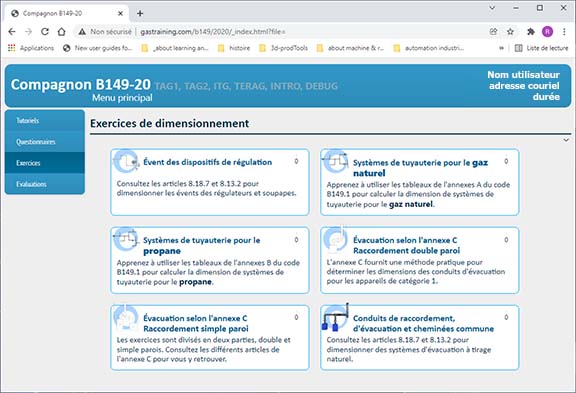This screenshot has width=576, height=393.
Task: Click the share page icon in address bar
Action: [x=493, y=32]
